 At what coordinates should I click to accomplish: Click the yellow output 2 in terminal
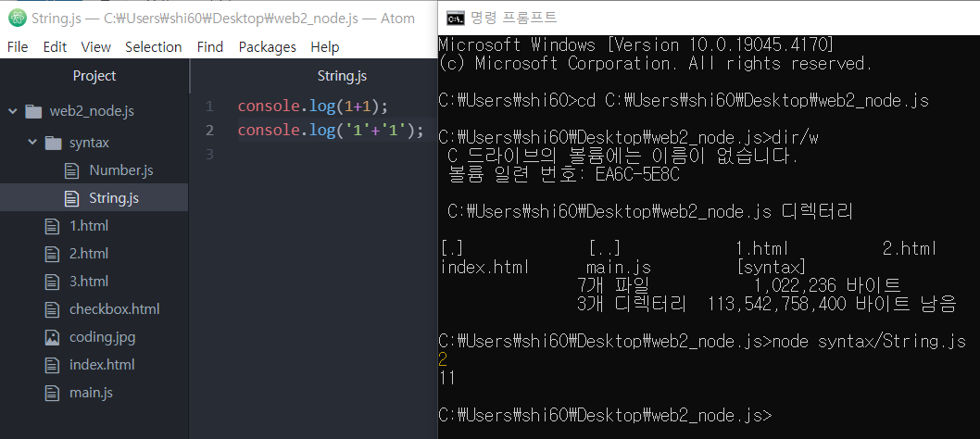pyautogui.click(x=443, y=359)
